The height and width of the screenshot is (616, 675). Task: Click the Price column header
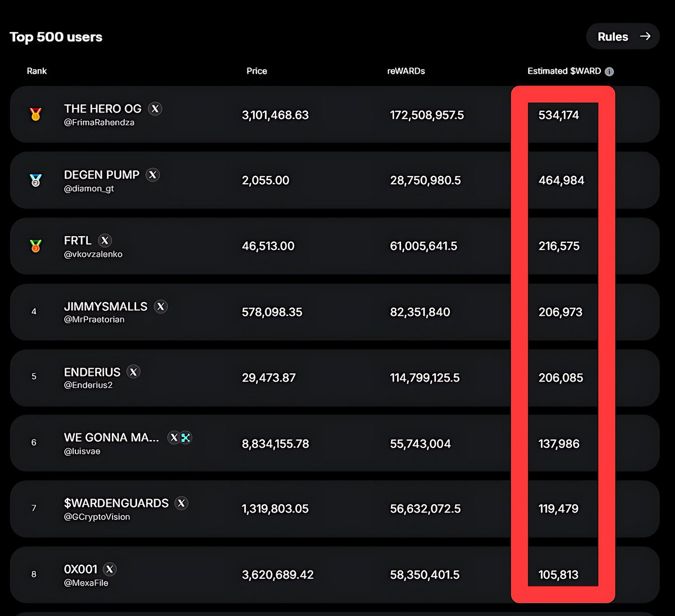[x=256, y=71]
